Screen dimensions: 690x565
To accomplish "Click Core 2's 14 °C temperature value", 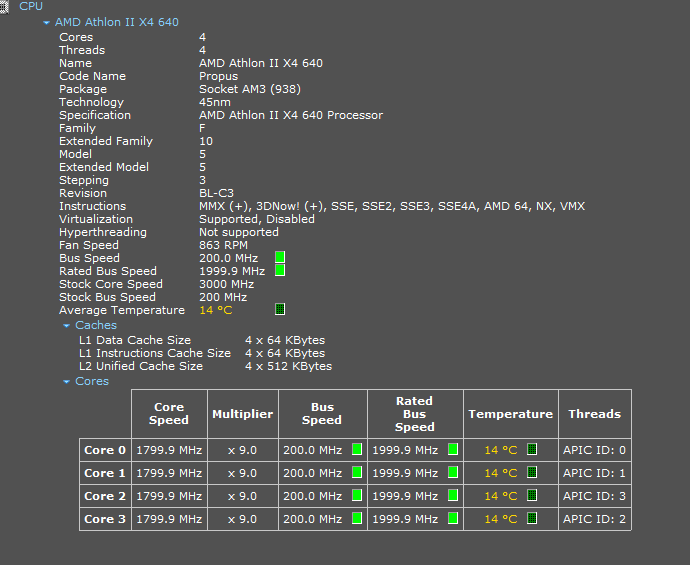I will pyautogui.click(x=501, y=496).
